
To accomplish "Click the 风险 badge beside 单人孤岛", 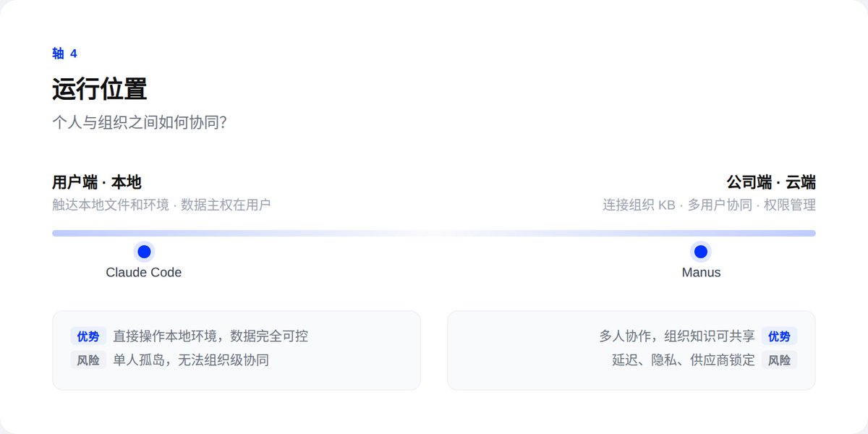I will click(88, 359).
